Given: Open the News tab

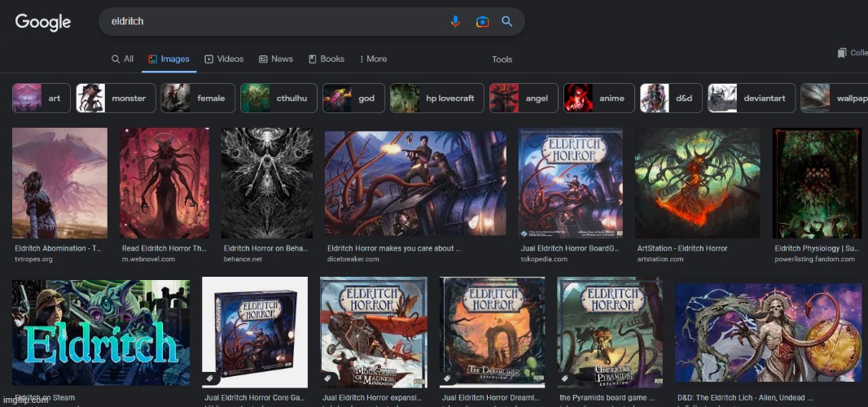Looking at the screenshot, I should [276, 59].
